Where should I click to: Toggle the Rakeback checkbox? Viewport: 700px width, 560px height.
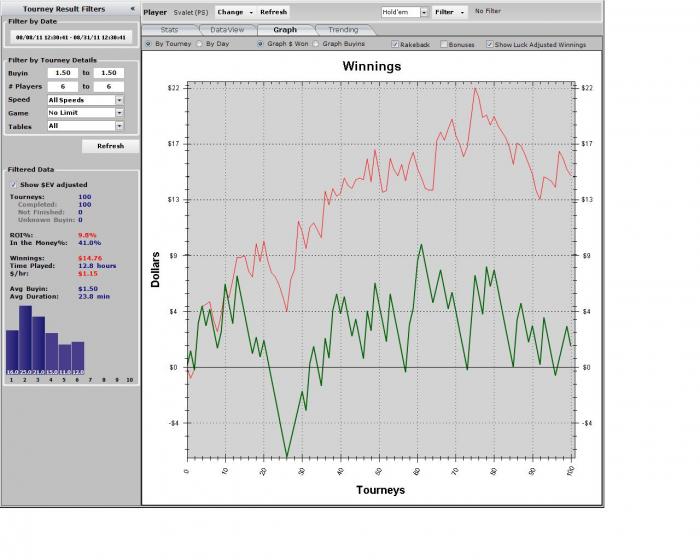point(395,44)
